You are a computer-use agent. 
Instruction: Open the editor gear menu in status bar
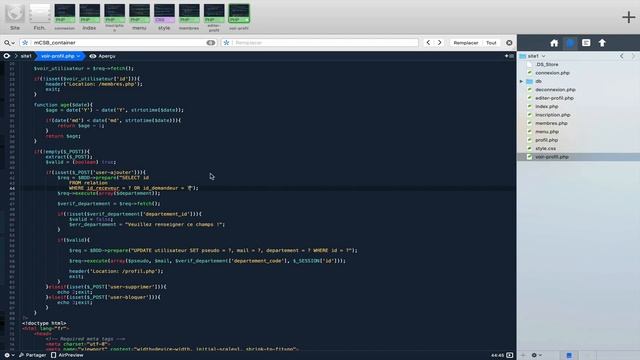tap(9, 355)
